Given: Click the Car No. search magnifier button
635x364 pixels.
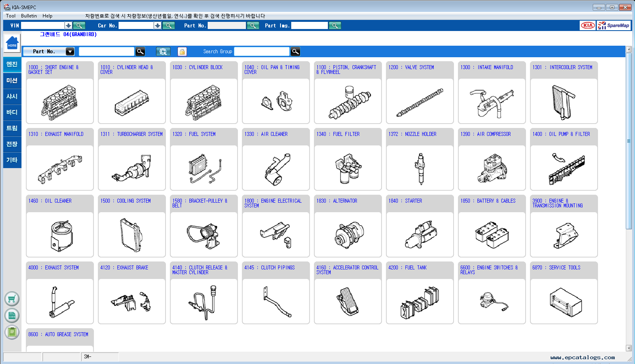Looking at the screenshot, I should click(168, 25).
